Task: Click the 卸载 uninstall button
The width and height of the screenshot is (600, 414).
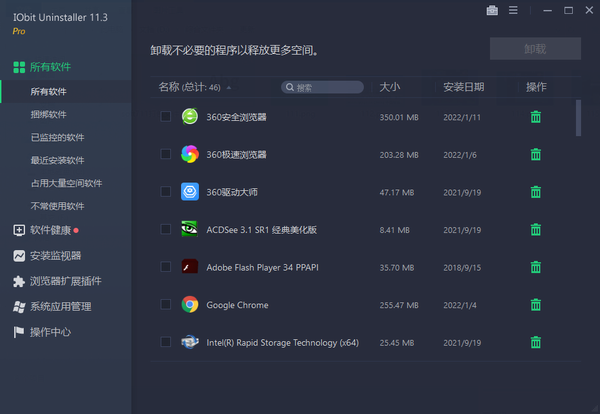Action: tap(535, 49)
